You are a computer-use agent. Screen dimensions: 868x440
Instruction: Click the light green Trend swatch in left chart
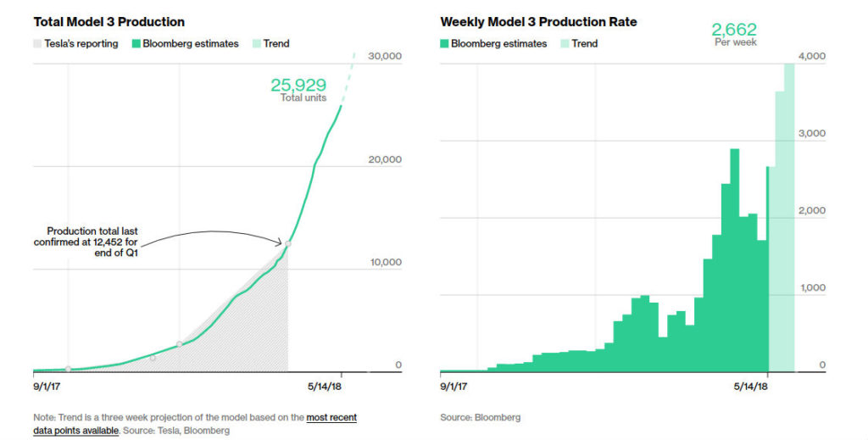257,44
